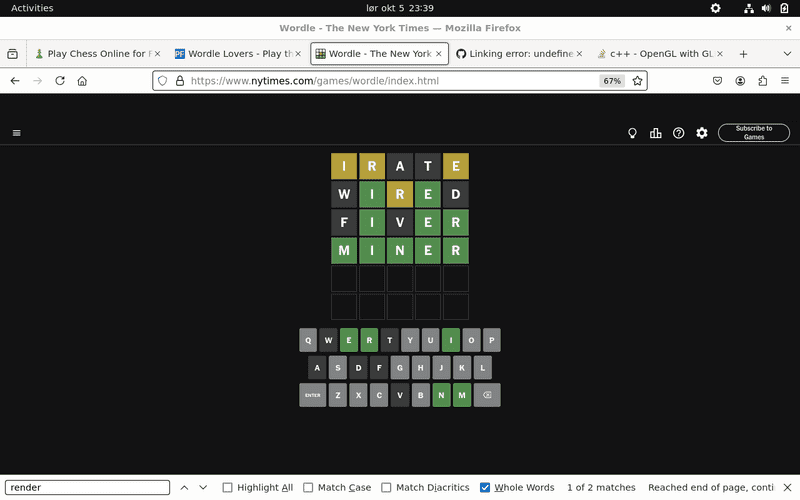Open a new tab with the plus button

point(743,54)
